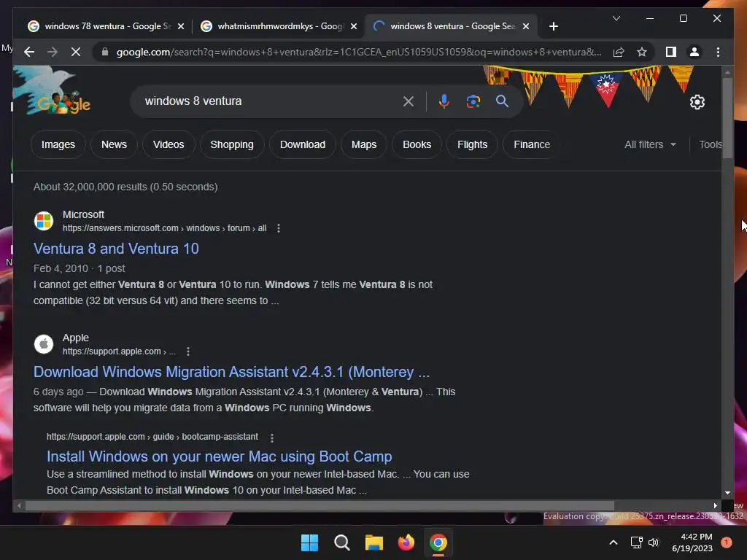Screen dimensions: 747x560
Task: Open the notification badge in the tray
Action: (726, 542)
